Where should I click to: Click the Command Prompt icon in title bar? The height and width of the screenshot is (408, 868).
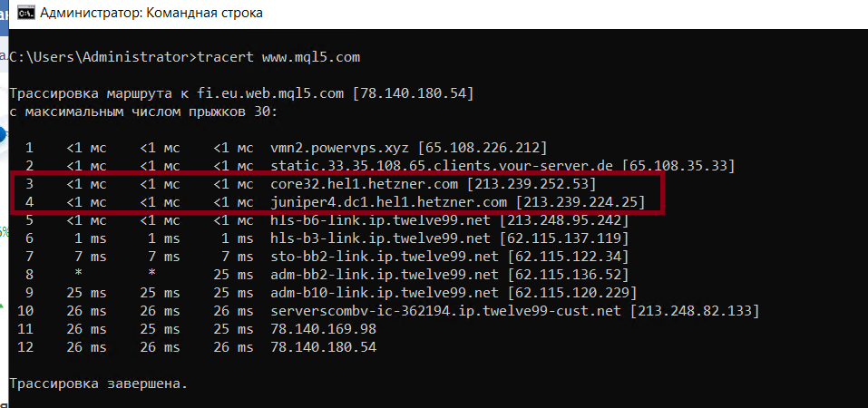[x=15, y=14]
